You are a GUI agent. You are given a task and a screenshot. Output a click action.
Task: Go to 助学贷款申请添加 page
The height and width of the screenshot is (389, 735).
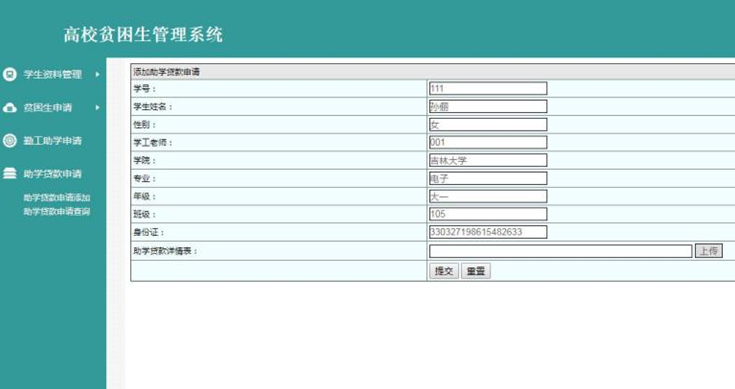point(57,197)
